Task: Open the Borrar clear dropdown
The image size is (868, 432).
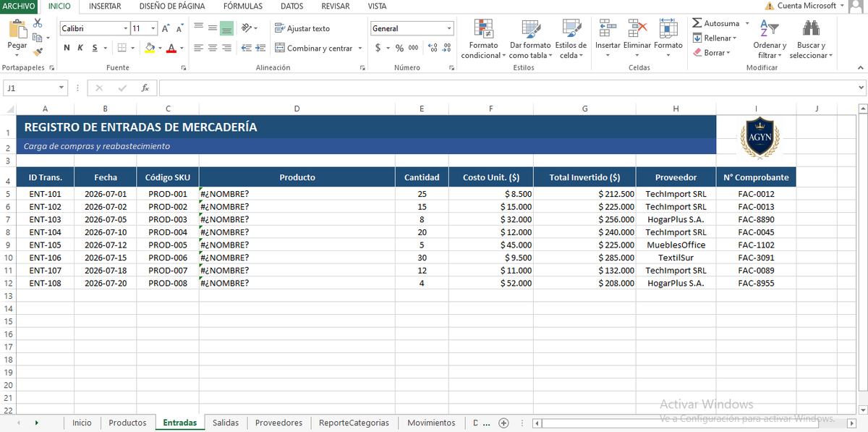Action: [x=712, y=52]
